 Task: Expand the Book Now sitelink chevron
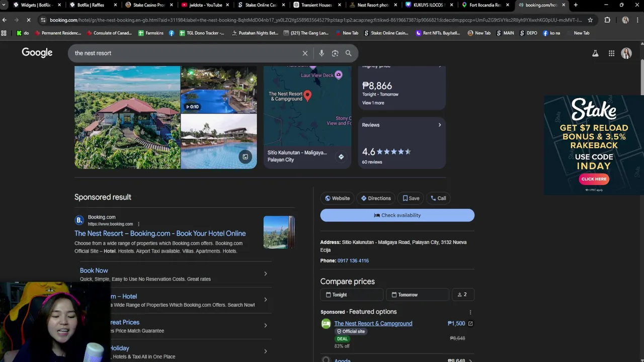[266, 274]
